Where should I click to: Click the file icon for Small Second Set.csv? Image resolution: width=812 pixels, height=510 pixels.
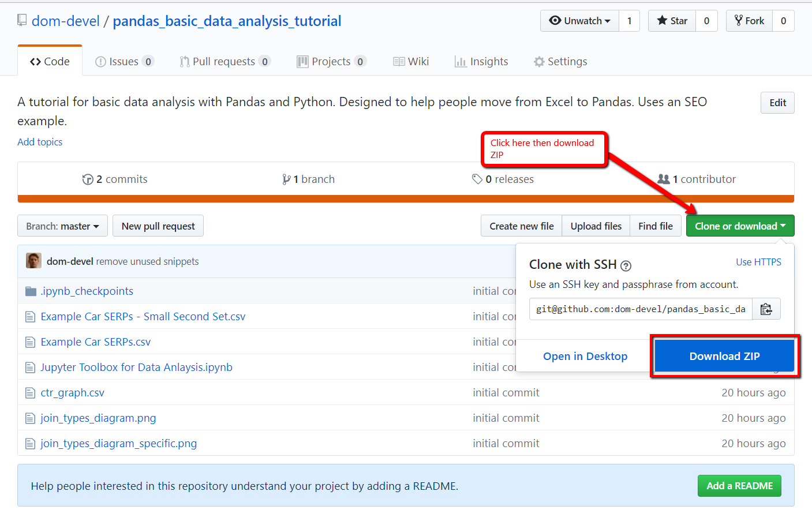(x=30, y=317)
